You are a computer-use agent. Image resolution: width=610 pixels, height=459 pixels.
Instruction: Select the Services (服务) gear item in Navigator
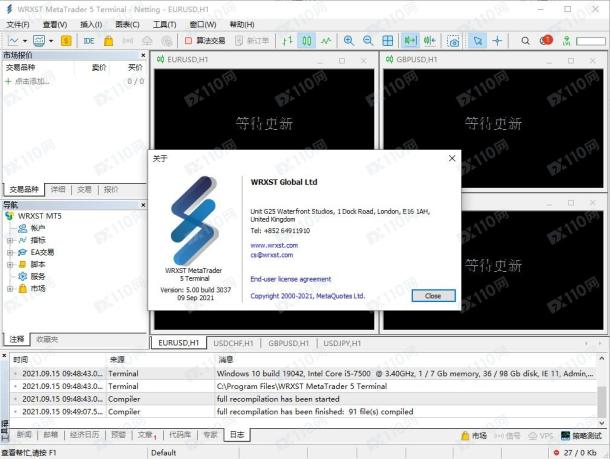tap(32, 276)
